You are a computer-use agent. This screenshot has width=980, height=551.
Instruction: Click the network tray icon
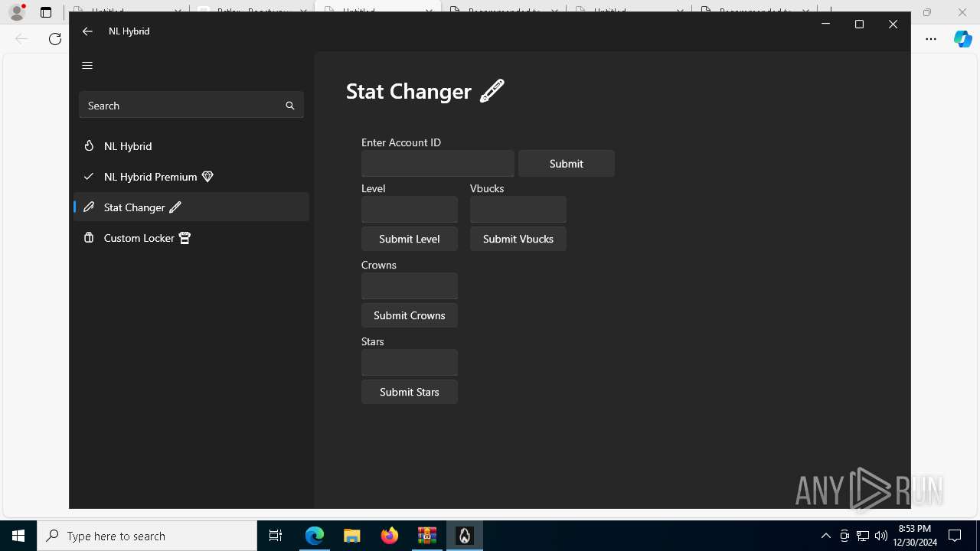[x=862, y=536]
